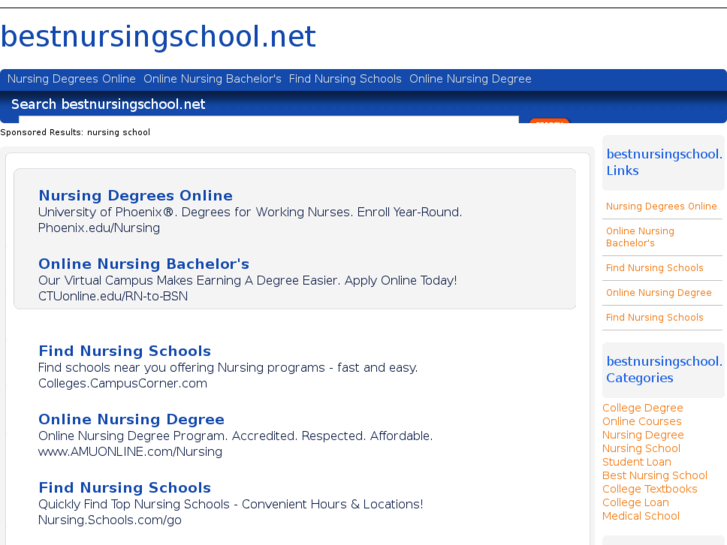Image resolution: width=727 pixels, height=545 pixels.
Task: Click University of Phoenix description text
Action: pos(250,212)
